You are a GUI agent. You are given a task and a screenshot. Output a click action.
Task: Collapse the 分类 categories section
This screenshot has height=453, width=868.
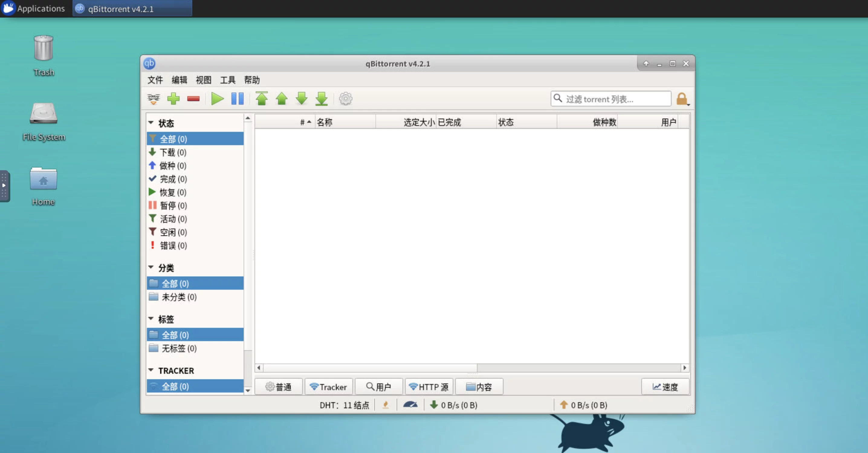[x=151, y=267]
